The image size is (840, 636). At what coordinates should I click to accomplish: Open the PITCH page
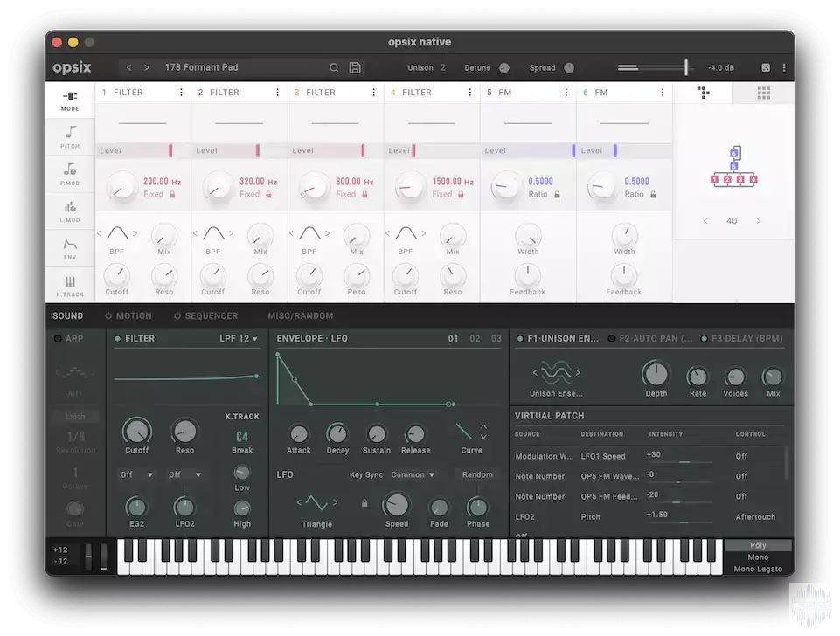[x=70, y=137]
